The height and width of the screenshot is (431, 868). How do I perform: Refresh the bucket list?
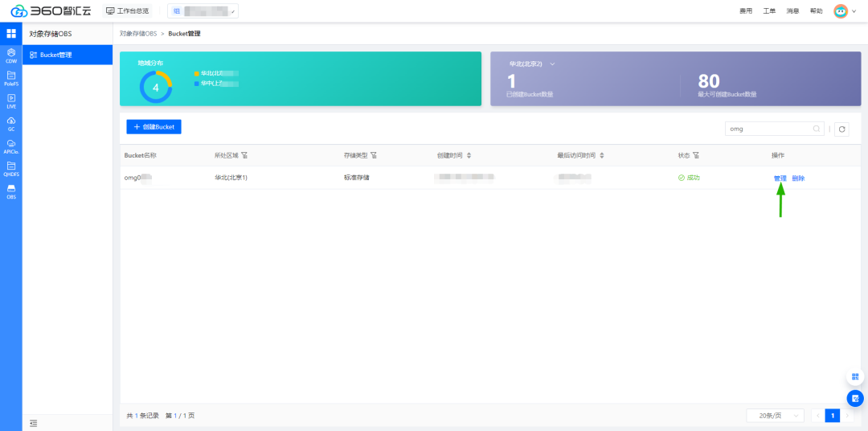pyautogui.click(x=841, y=129)
